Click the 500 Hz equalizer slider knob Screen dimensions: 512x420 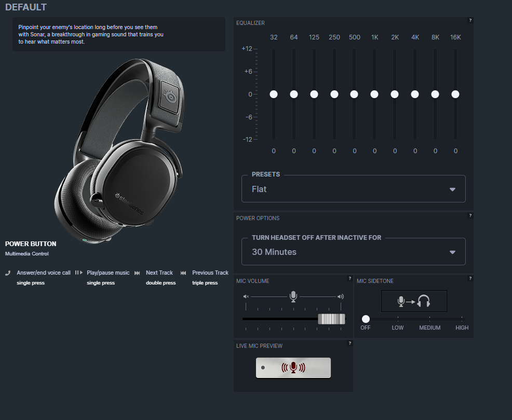[x=354, y=94]
